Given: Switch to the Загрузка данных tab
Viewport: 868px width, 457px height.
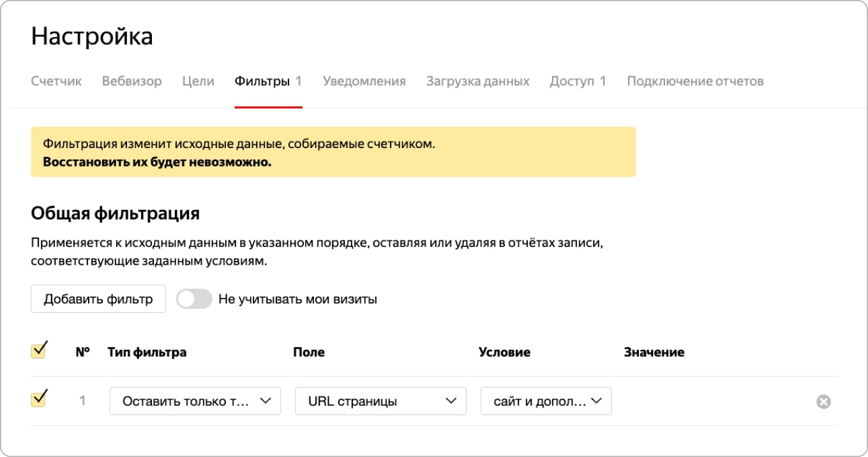Looking at the screenshot, I should [x=478, y=81].
